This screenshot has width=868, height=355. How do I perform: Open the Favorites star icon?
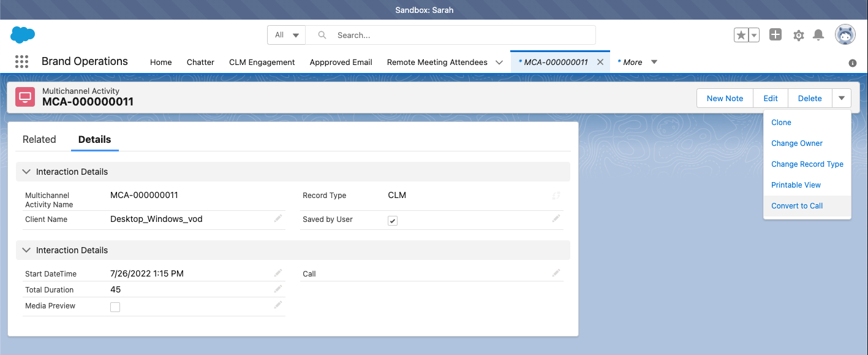click(x=741, y=36)
